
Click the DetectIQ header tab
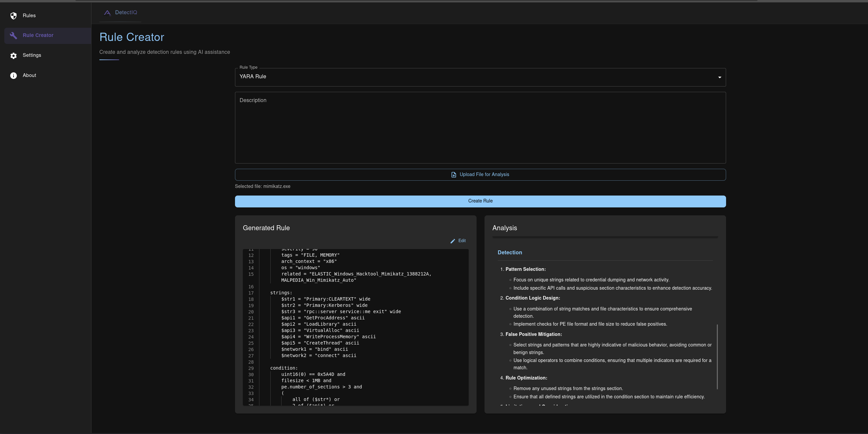126,13
